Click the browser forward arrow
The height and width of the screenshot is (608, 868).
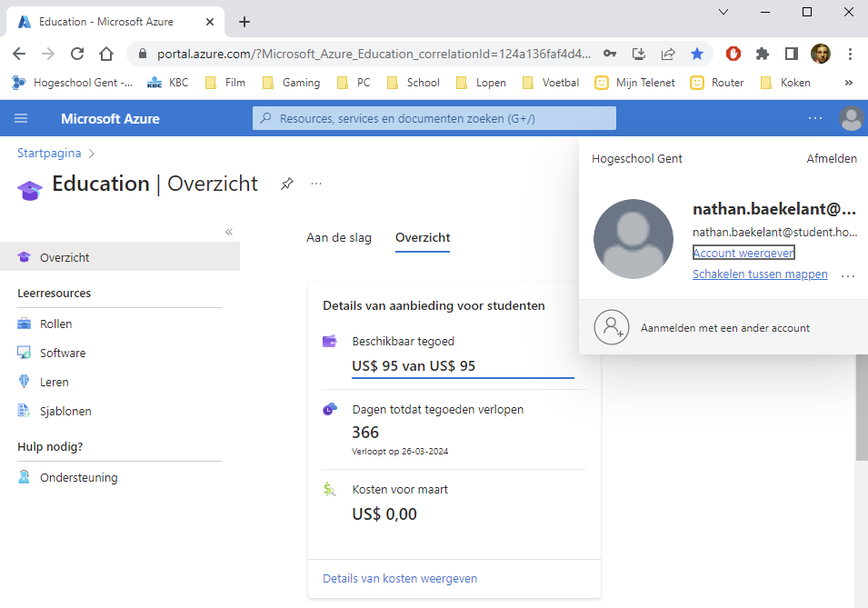pos(48,54)
